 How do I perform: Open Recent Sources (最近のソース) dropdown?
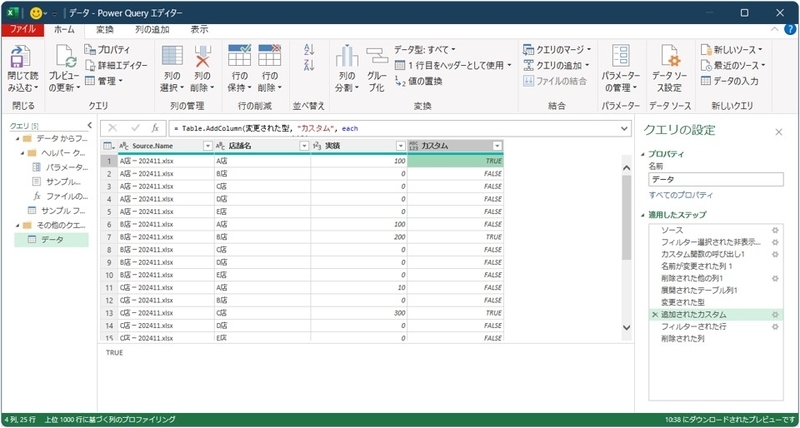click(x=733, y=65)
